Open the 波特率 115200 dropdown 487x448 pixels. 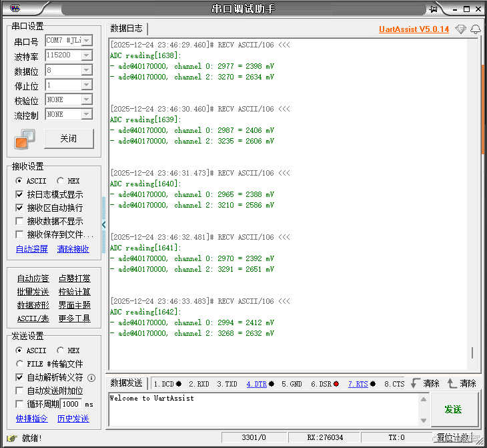pos(87,55)
